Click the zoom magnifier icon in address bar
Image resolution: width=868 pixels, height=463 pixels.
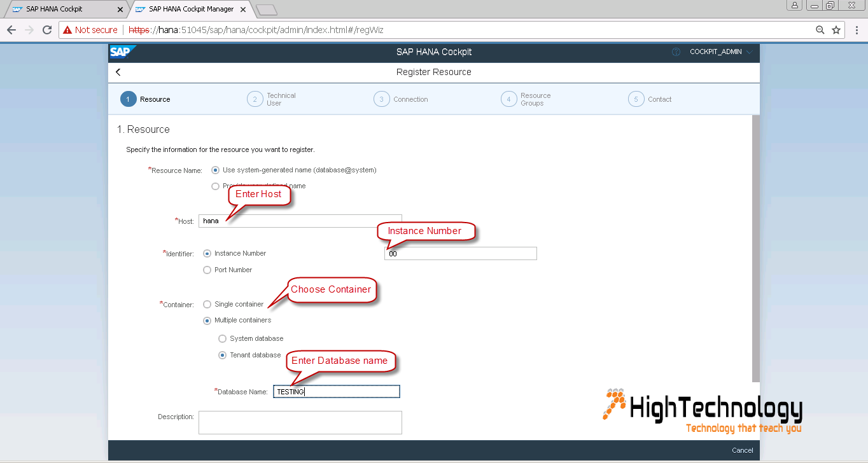820,30
